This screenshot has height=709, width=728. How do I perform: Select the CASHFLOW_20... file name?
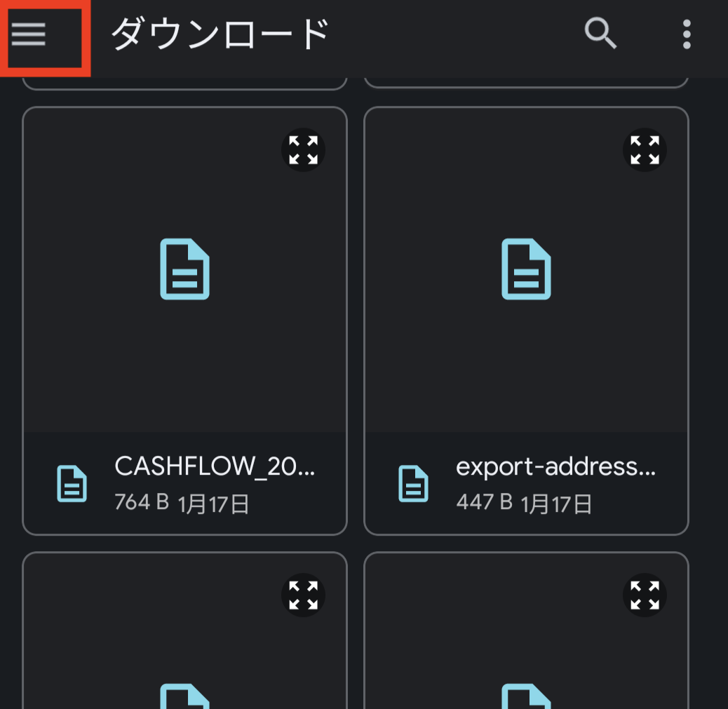pyautogui.click(x=215, y=466)
